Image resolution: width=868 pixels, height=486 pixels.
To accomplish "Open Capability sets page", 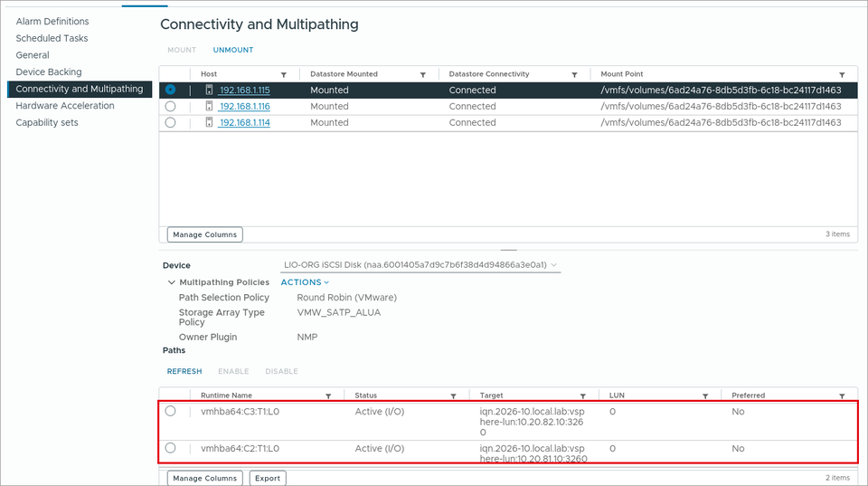I will [46, 122].
